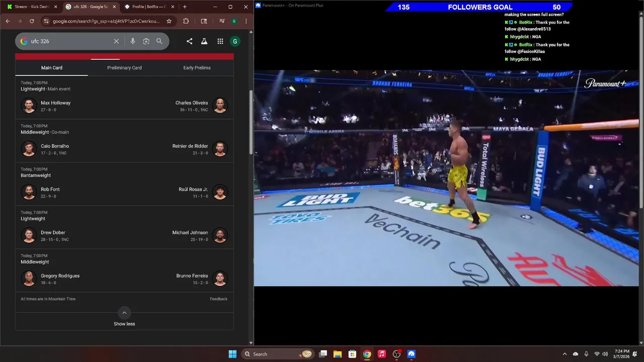Open Charles Oliveira fighter photo

tap(220, 106)
